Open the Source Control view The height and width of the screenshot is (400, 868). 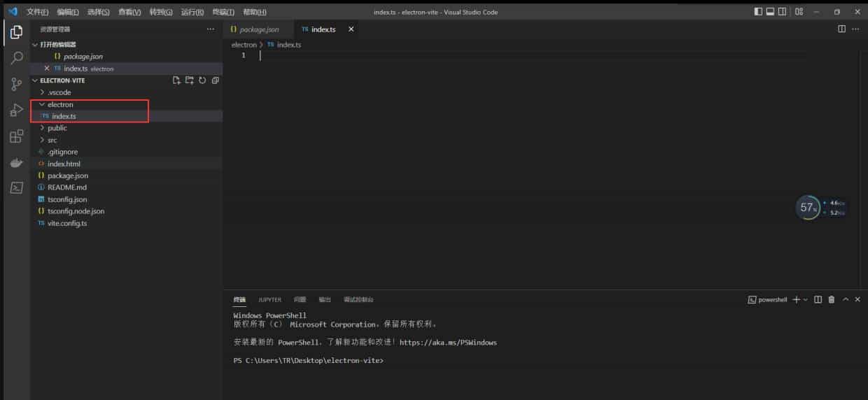tap(16, 84)
